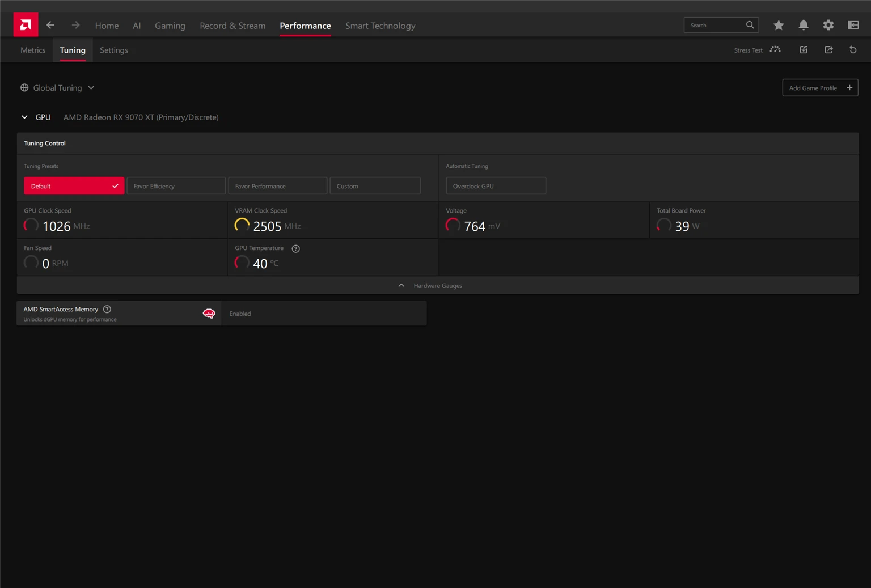Open notifications bell icon
The height and width of the screenshot is (588, 871).
pos(804,25)
